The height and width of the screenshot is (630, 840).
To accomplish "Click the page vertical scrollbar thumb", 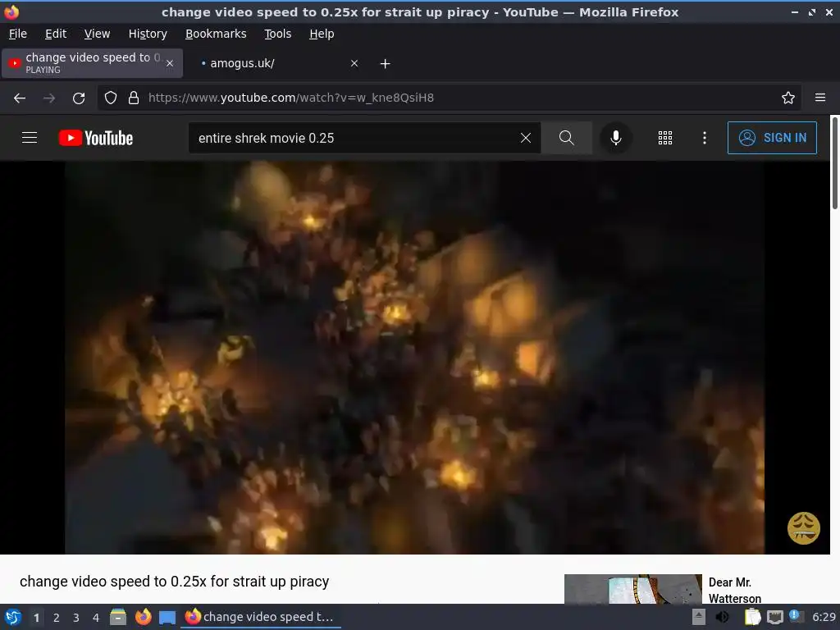I will (x=834, y=163).
